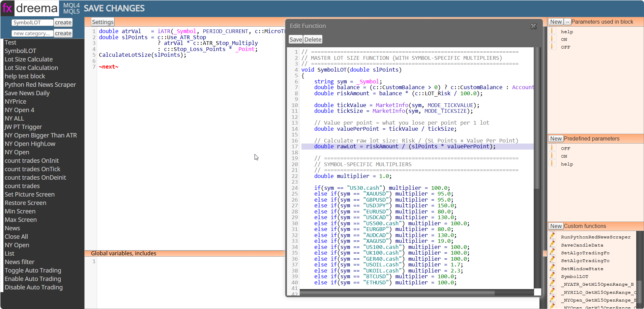This screenshot has width=644, height=309.
Task: Save the function in the Edit Function dialog
Action: coord(296,40)
